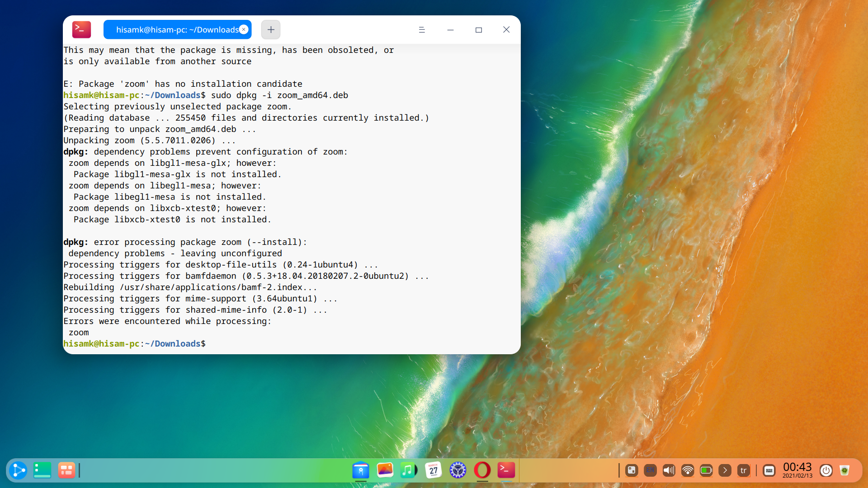The height and width of the screenshot is (488, 868).
Task: Close the hisamk@hisam-pc terminal tab
Action: pos(244,29)
